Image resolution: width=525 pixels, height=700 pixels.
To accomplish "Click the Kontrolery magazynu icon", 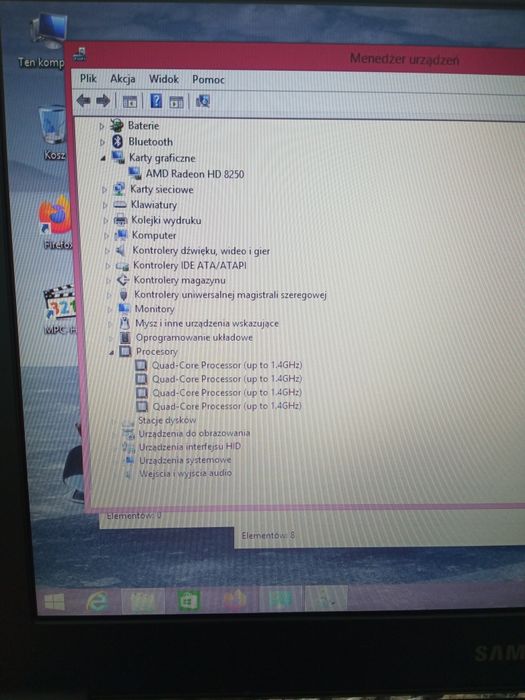I will [x=122, y=280].
